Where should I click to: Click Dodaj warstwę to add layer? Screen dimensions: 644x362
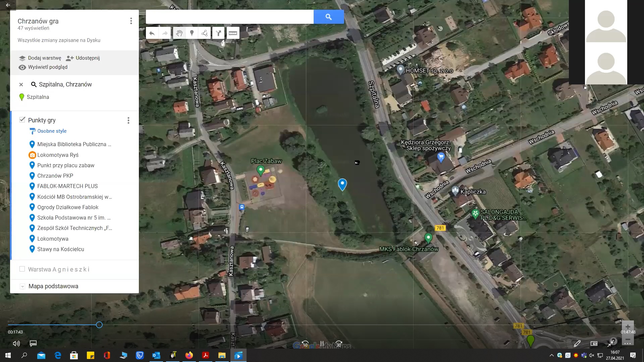point(40,58)
